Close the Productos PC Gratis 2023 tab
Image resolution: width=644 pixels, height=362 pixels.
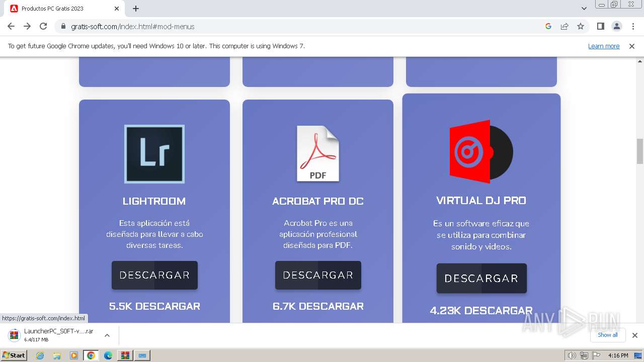pos(117,9)
